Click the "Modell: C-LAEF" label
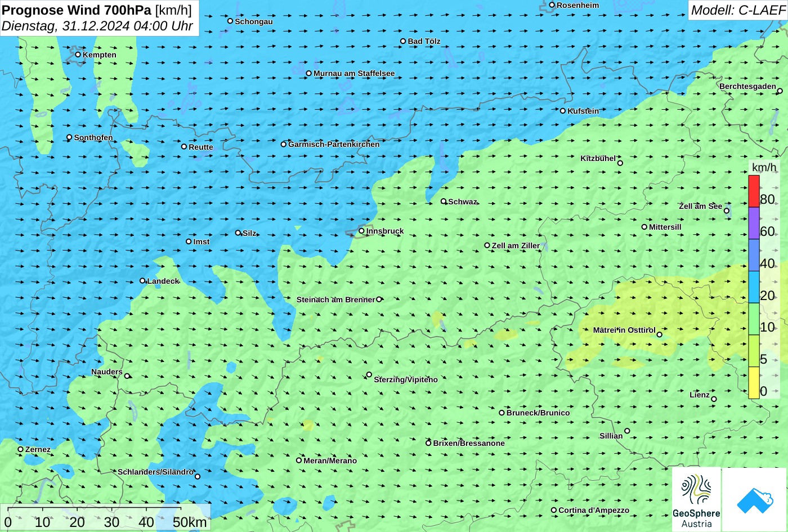Screen dimensions: 788x532 738,10
